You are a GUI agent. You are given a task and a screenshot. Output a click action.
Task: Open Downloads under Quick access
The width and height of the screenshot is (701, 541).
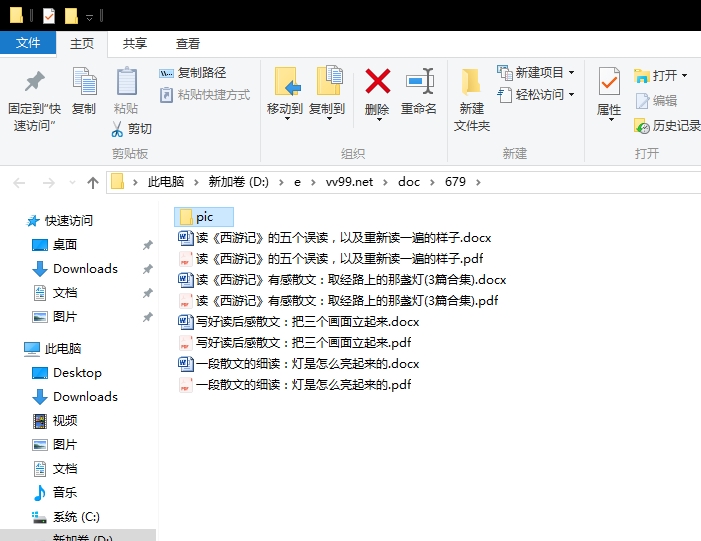[x=75, y=269]
